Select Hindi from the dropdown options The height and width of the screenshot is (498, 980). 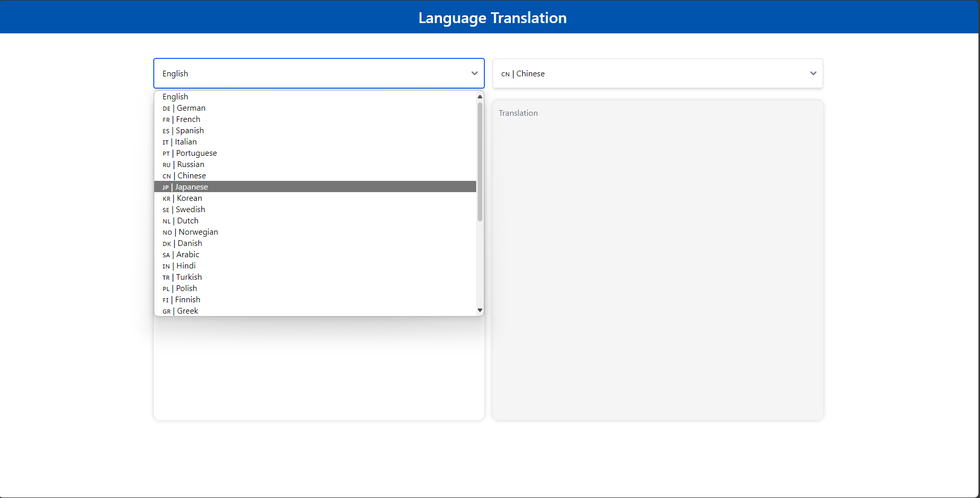[x=179, y=266]
